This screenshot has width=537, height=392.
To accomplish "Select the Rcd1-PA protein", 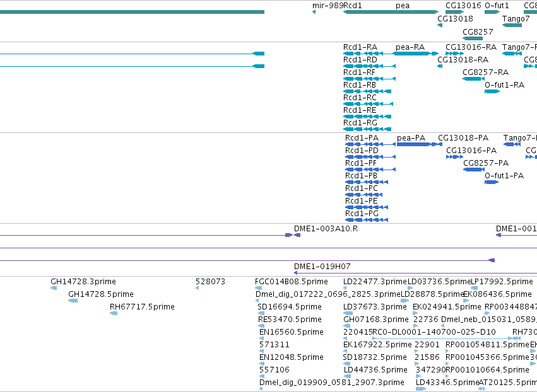I will click(x=370, y=144).
